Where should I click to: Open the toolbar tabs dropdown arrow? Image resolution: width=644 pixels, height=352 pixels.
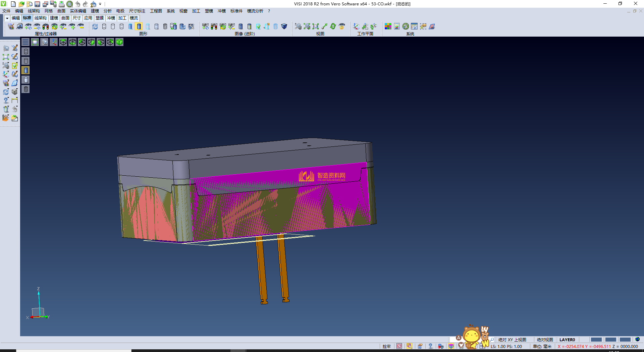click(7, 18)
